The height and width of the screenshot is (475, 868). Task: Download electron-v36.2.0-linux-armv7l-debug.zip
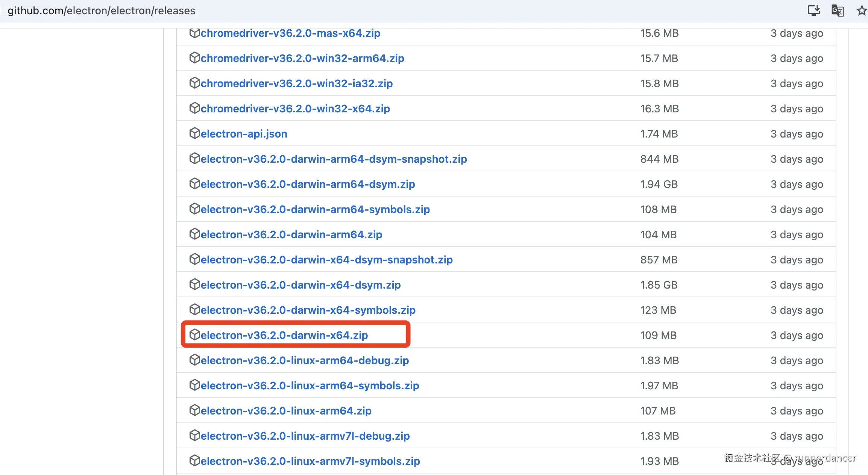coord(305,436)
